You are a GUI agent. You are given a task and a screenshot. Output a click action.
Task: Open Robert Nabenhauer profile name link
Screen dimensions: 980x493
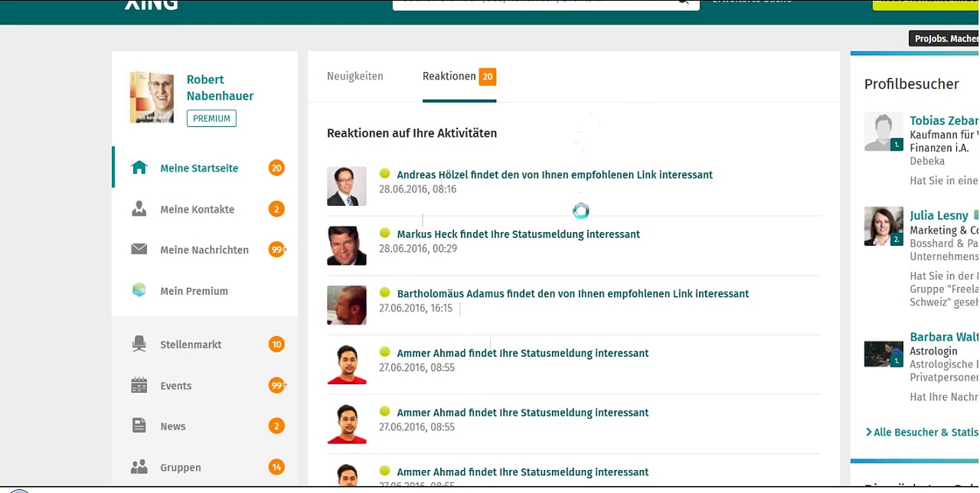(220, 87)
